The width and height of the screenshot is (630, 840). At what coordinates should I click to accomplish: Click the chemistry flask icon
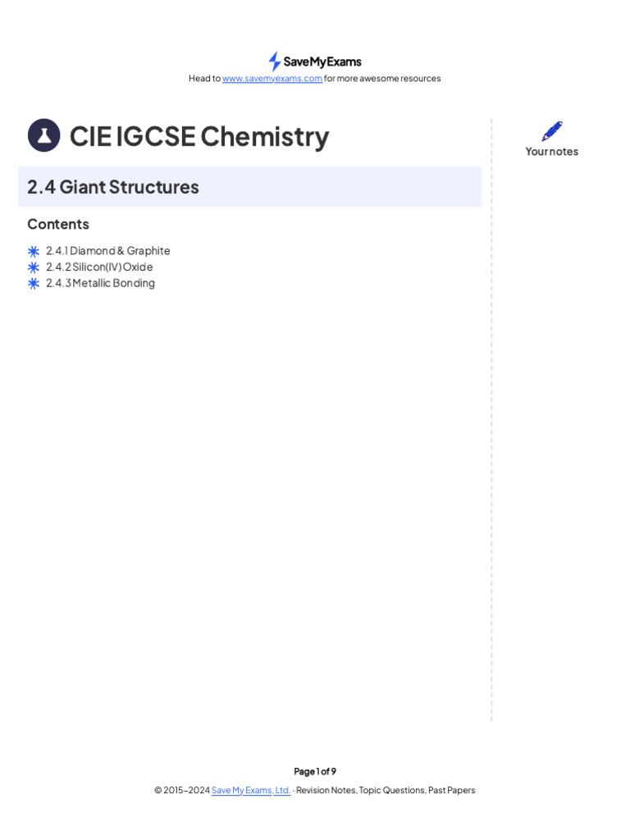coord(44,135)
